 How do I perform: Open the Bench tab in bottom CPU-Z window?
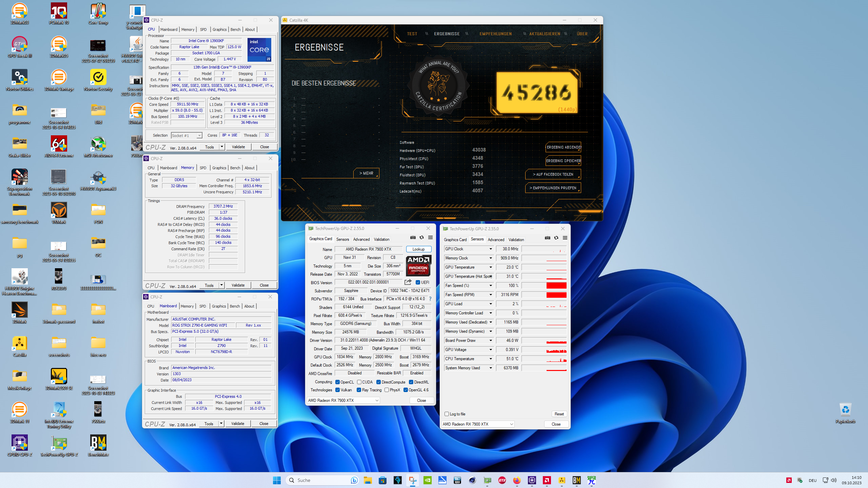235,306
